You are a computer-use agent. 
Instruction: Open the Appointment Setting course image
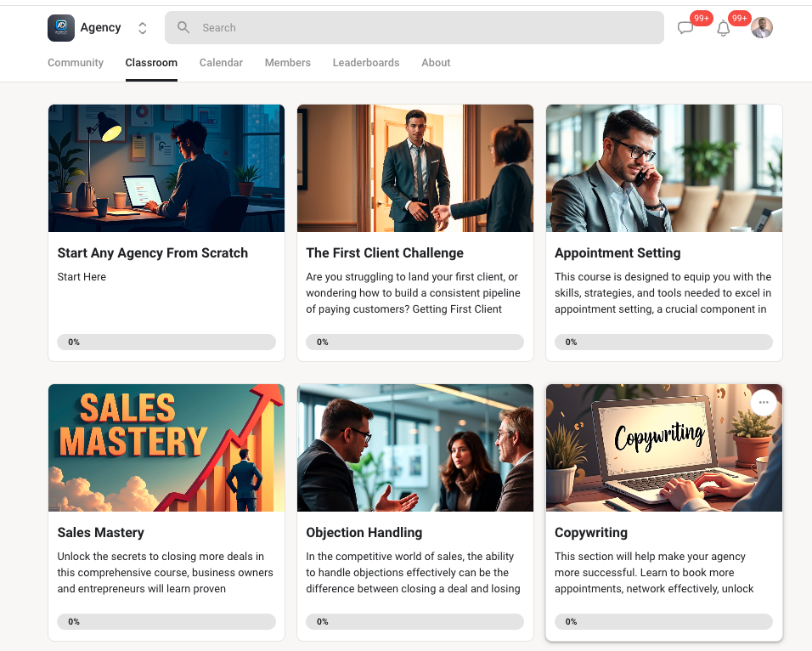pos(664,168)
